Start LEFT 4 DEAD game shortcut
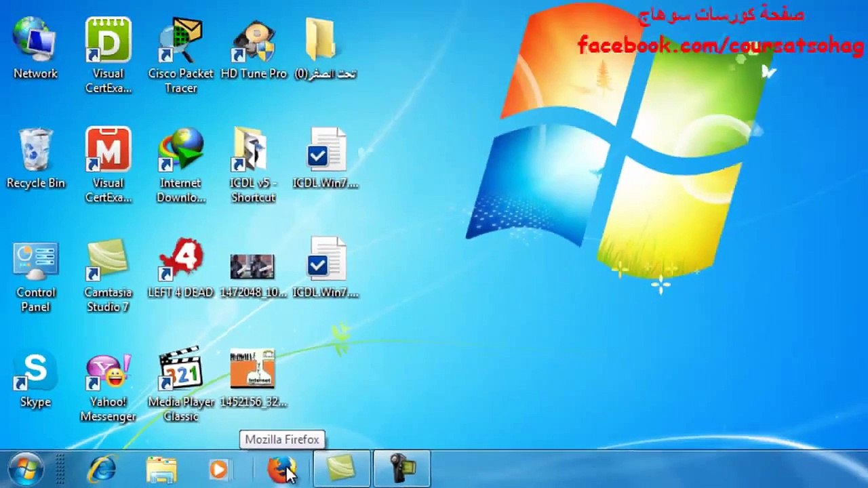The height and width of the screenshot is (488, 868). tap(181, 267)
